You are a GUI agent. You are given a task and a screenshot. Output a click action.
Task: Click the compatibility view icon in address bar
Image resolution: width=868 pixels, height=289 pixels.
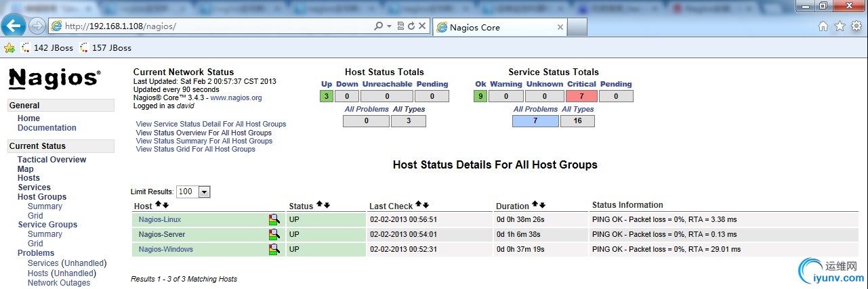[400, 26]
